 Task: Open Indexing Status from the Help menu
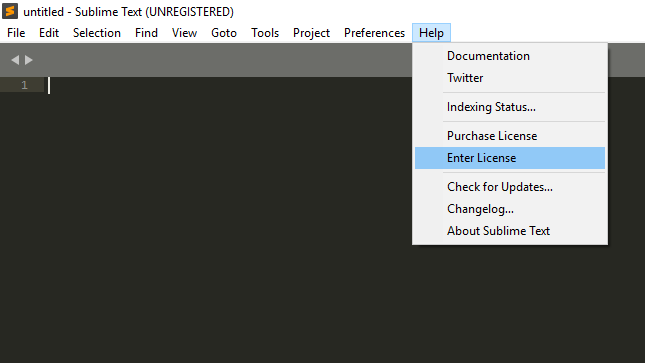tap(510, 107)
